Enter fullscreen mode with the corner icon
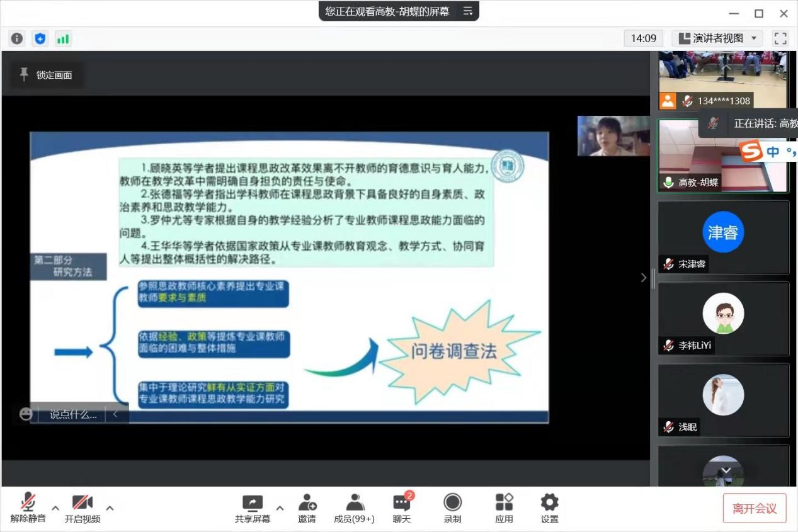Image resolution: width=798 pixels, height=532 pixels. 780,38
